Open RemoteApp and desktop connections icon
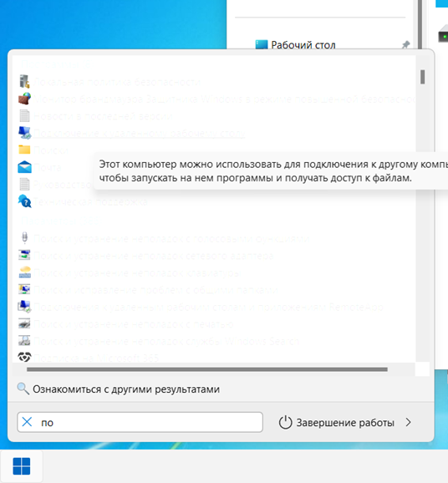This screenshot has width=448, height=483. pyautogui.click(x=24, y=307)
